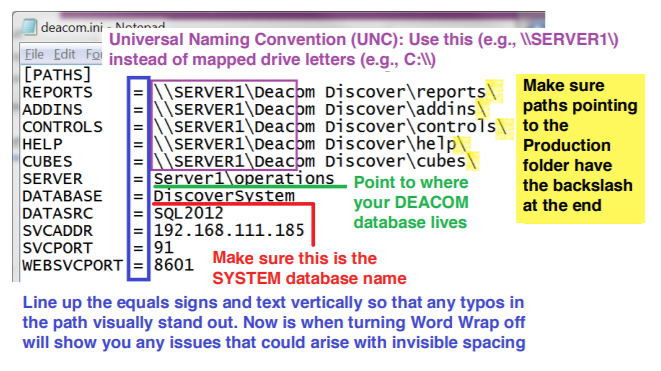
Task: Click the CUBES path value text
Action: click(315, 161)
